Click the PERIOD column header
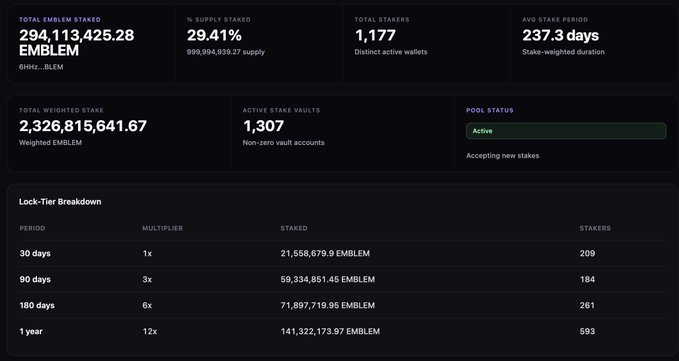Viewport: 679px width, 361px height. [32, 228]
